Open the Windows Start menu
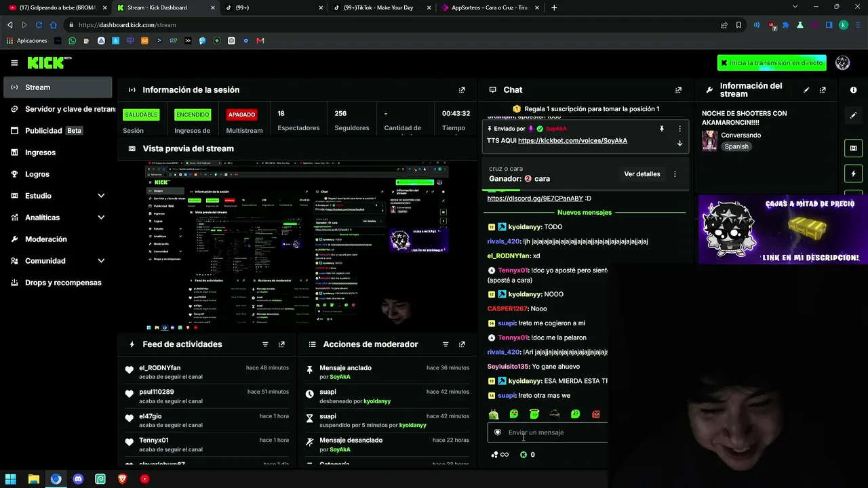Screen dimensions: 868x488 11,479
